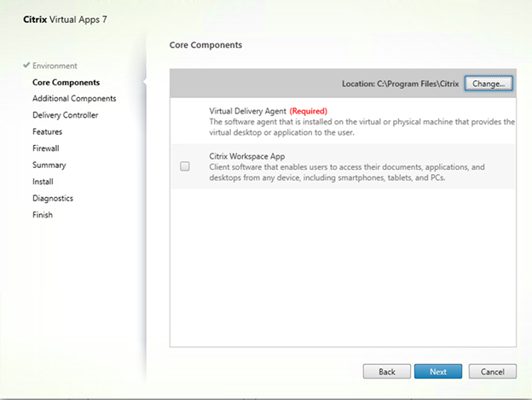Jump to Additional Components step
The height and width of the screenshot is (400, 532).
pyautogui.click(x=74, y=98)
